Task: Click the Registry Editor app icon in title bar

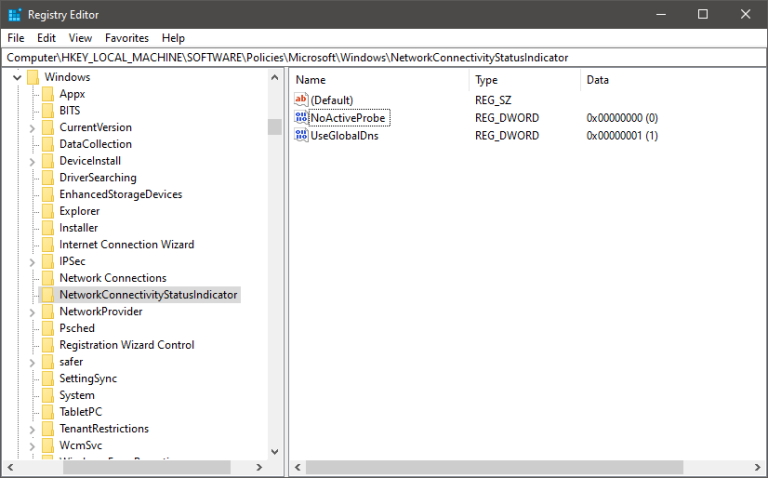Action: click(x=14, y=14)
